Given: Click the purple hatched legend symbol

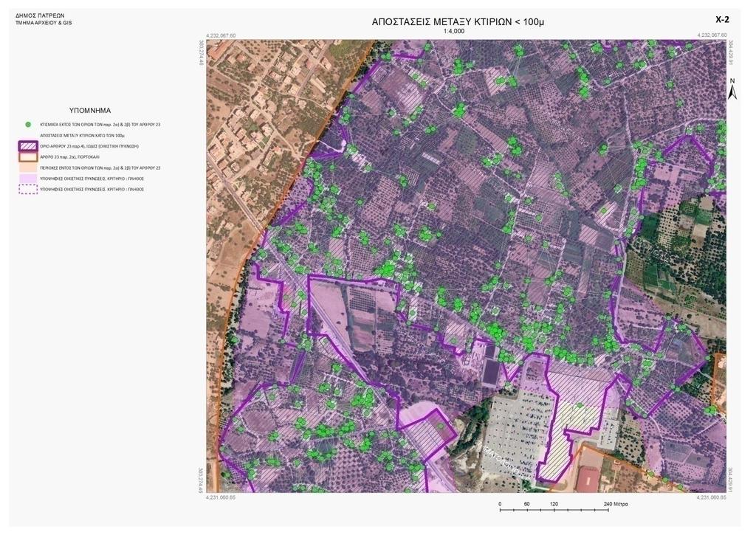Looking at the screenshot, I should pyautogui.click(x=28, y=146).
